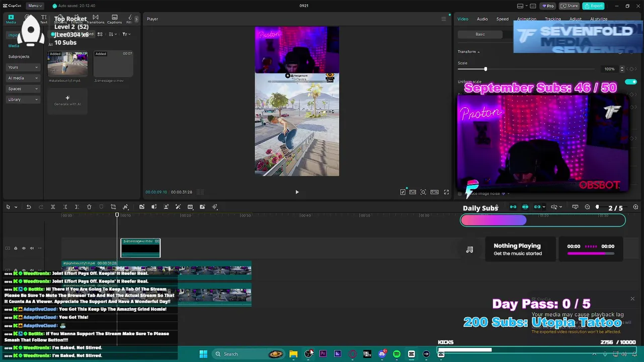Lock the overlay track

16,248
